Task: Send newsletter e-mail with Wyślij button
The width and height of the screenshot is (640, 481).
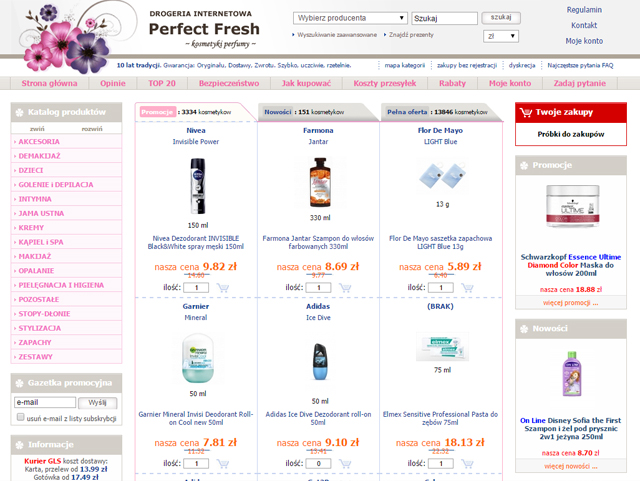Action: point(98,403)
